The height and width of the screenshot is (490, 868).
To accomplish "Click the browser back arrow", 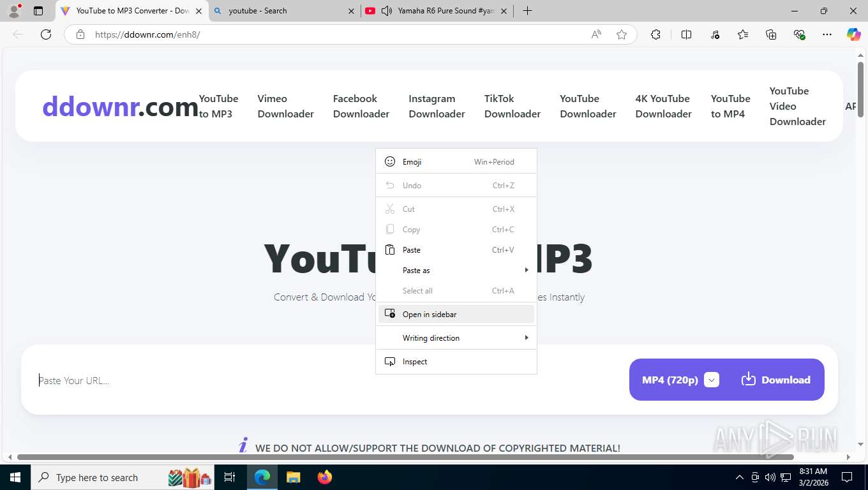I will point(18,34).
